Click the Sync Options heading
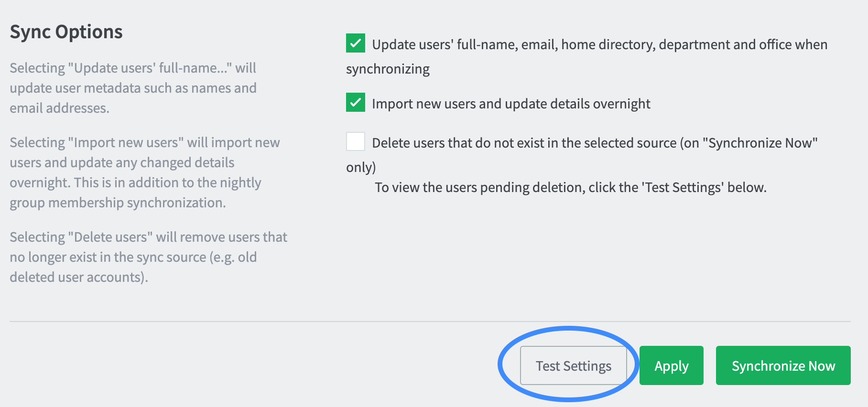This screenshot has width=868, height=407. (66, 32)
